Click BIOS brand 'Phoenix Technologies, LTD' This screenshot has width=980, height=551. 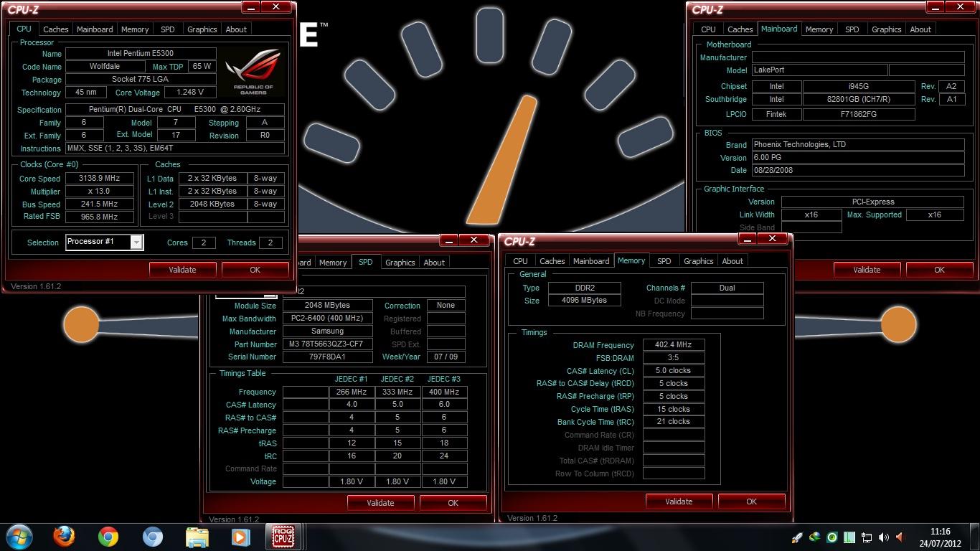(858, 145)
